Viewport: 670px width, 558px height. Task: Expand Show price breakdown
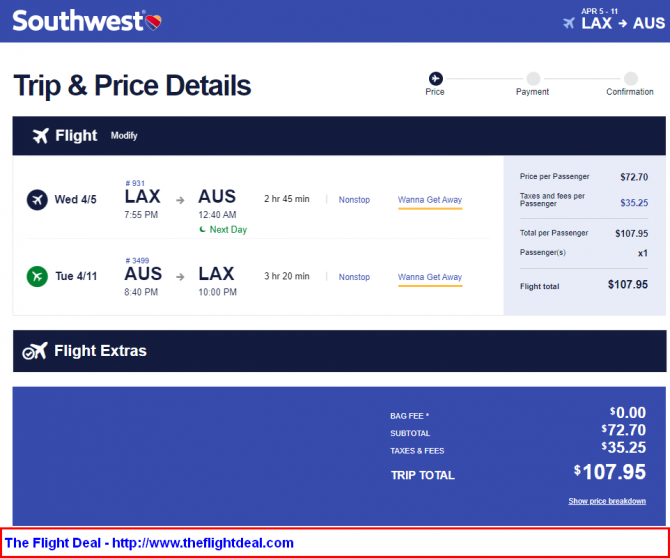(607, 501)
